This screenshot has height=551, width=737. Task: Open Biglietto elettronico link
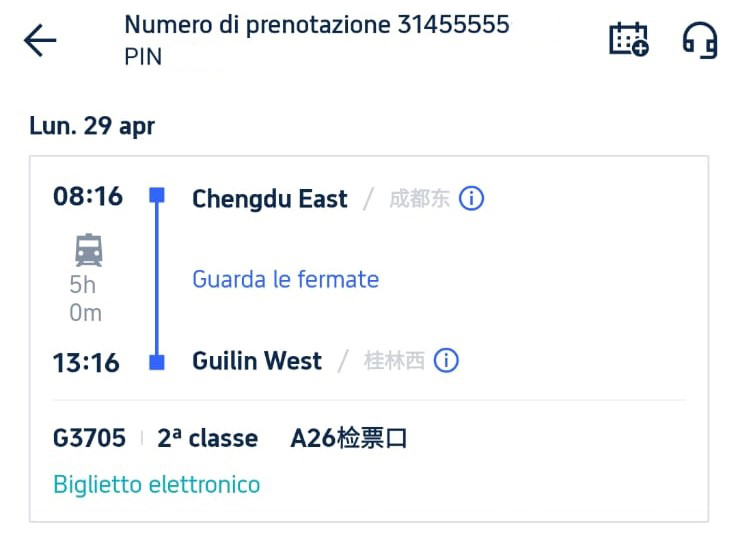coord(156,485)
